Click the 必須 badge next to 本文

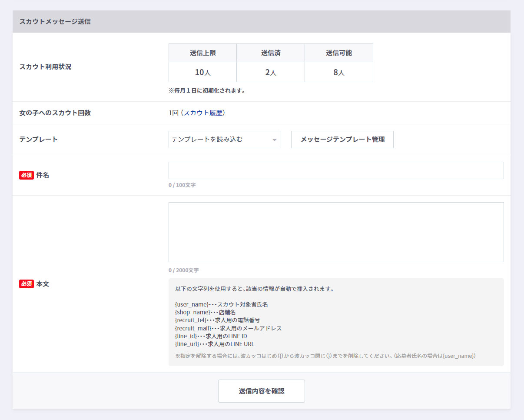tap(27, 284)
